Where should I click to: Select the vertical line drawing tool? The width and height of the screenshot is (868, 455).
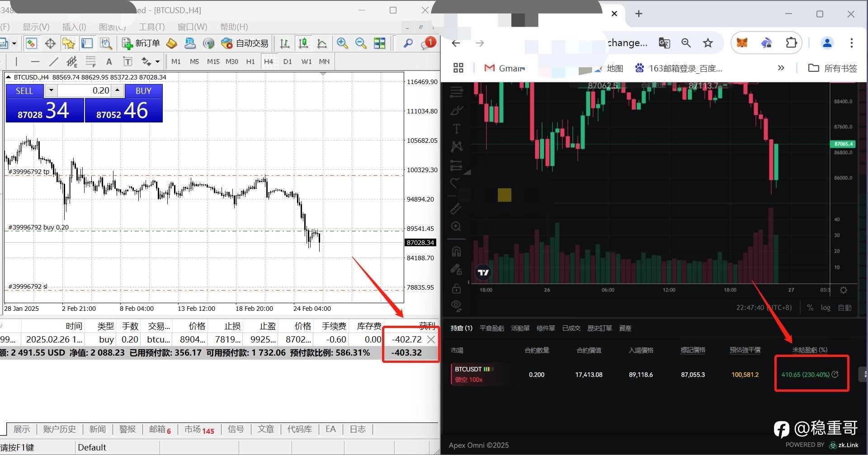[16, 61]
